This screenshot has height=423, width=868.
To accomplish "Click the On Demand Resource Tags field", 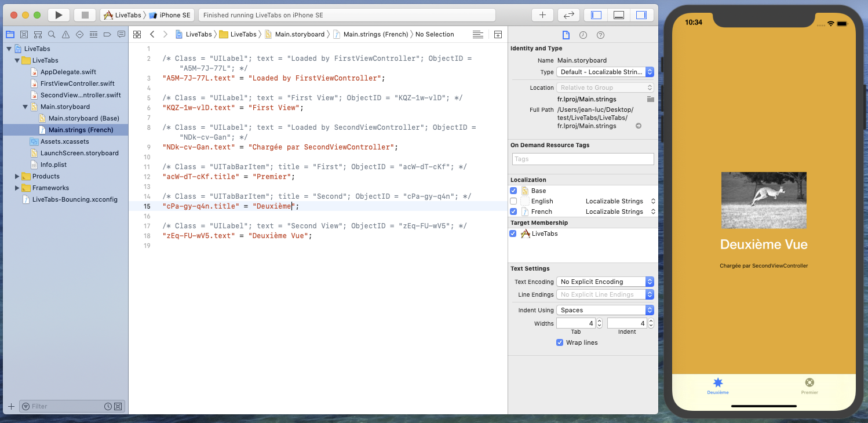I will (x=583, y=159).
